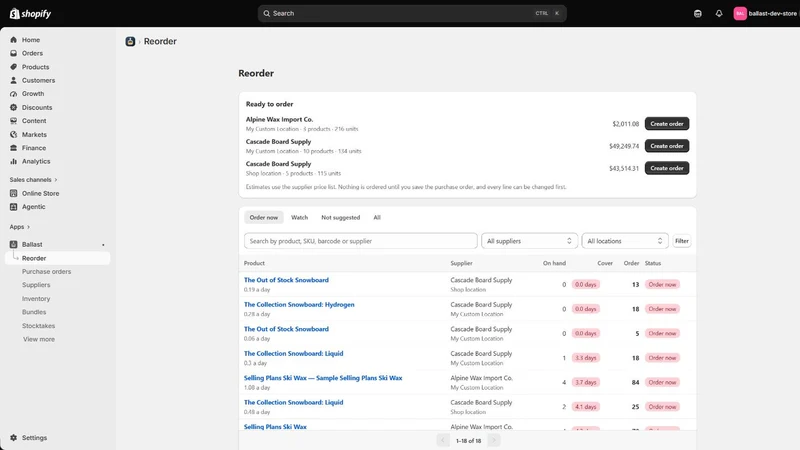Open Selling Plans Ski Wax — Sample link
The image size is (800, 450).
[x=323, y=378]
